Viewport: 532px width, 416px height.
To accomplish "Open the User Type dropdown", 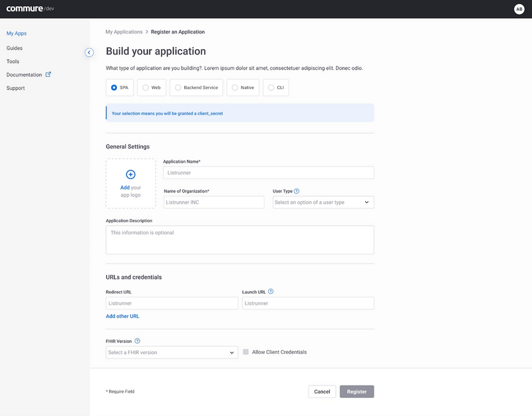I will [x=323, y=202].
